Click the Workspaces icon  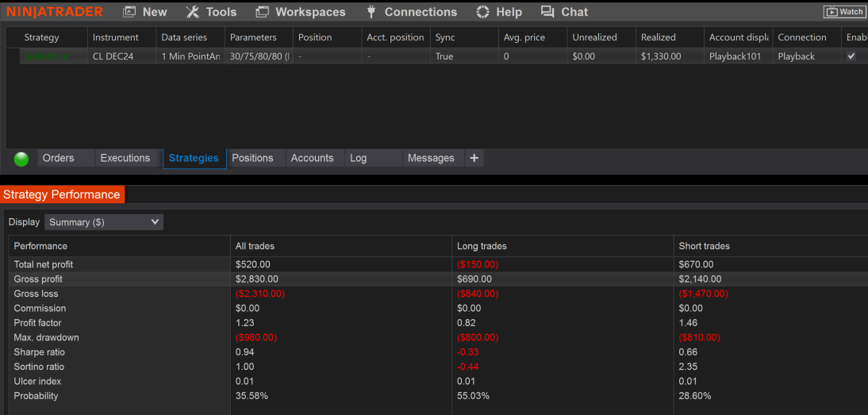[x=263, y=12]
